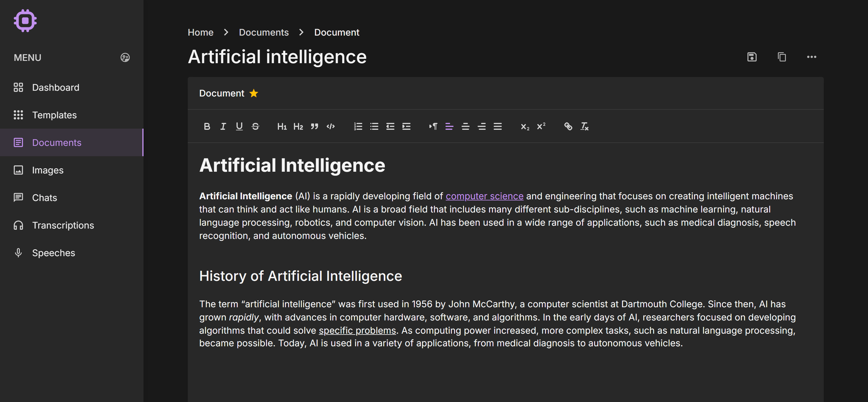
Task: Open the theme palette picker near MENU
Action: pos(125,57)
